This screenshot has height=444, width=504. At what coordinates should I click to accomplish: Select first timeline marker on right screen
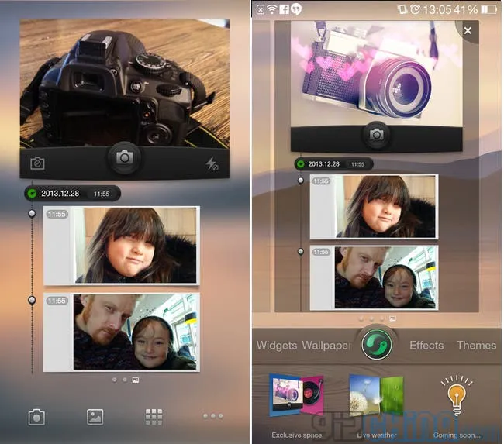(301, 181)
